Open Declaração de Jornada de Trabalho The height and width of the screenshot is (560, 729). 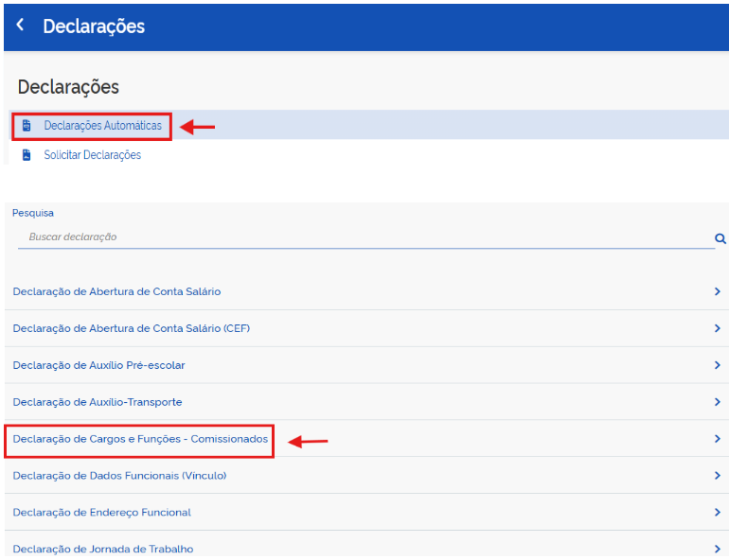(103, 549)
